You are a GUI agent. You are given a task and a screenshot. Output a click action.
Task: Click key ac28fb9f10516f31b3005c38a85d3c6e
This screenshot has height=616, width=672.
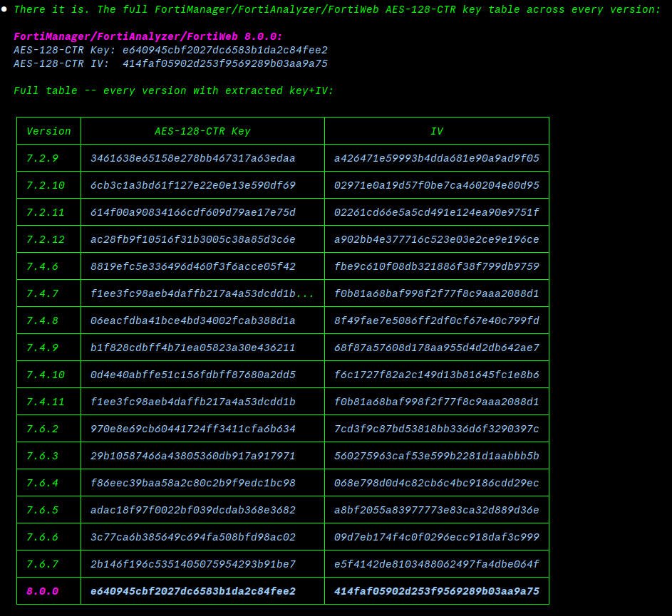tap(193, 239)
